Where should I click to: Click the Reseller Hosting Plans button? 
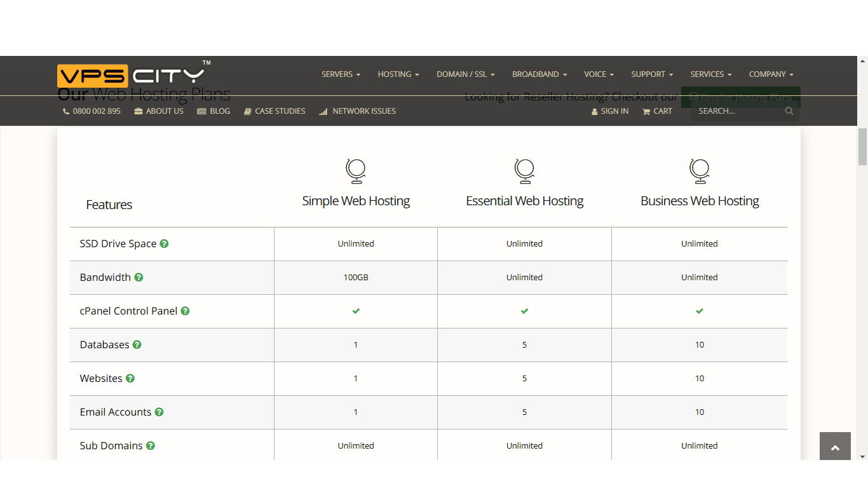(741, 97)
